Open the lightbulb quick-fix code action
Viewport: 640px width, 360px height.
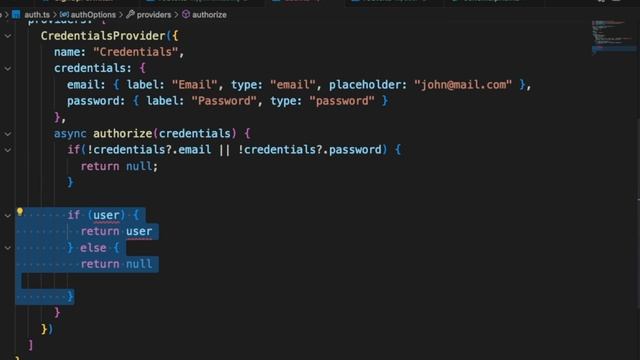[x=20, y=211]
